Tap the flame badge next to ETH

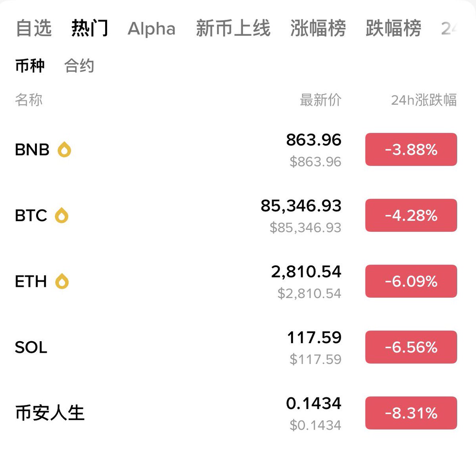(x=62, y=281)
